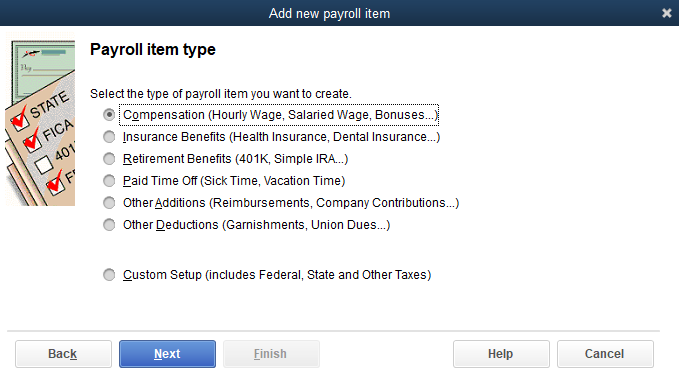Click the Compensation (Hourly Wage...) label text
Image resolution: width=679 pixels, height=388 pixels.
pyautogui.click(x=280, y=115)
